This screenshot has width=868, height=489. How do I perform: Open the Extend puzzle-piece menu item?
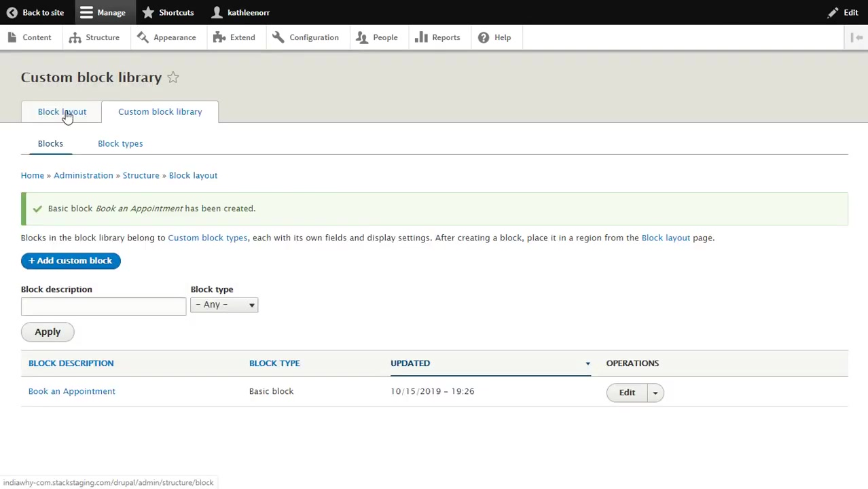coord(234,37)
